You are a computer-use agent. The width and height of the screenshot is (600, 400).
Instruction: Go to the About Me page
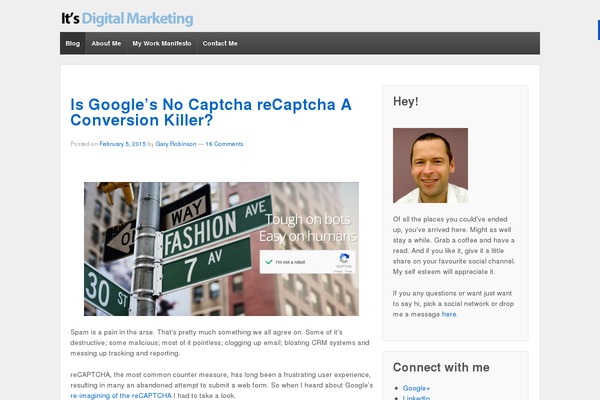click(x=106, y=43)
